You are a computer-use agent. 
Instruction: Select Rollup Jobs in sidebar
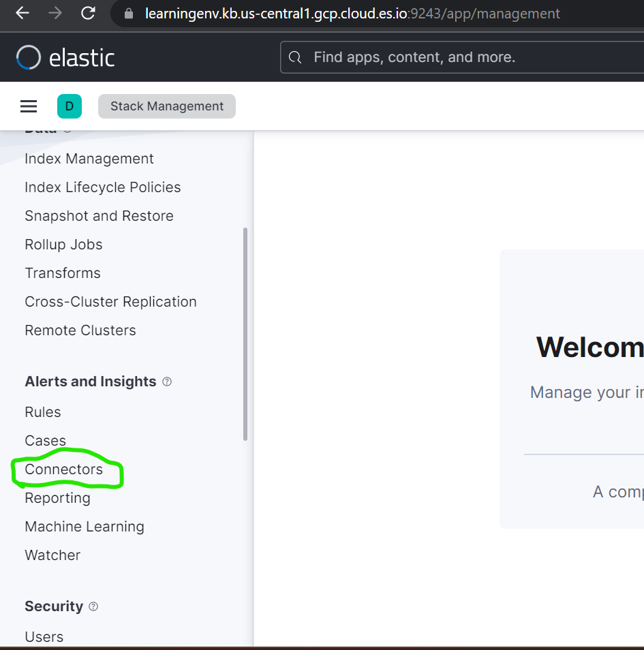[x=63, y=245]
